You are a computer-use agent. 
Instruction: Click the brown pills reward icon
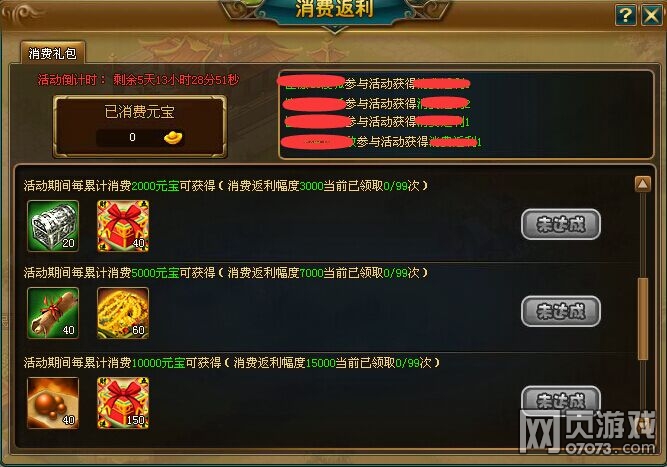(53, 403)
